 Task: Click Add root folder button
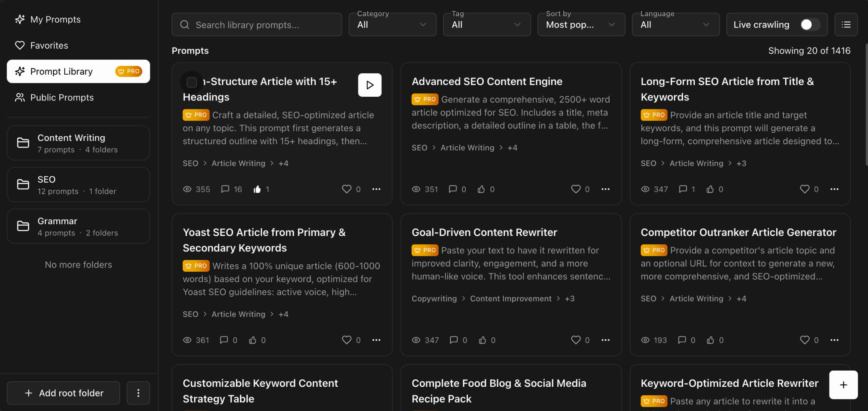tap(63, 393)
